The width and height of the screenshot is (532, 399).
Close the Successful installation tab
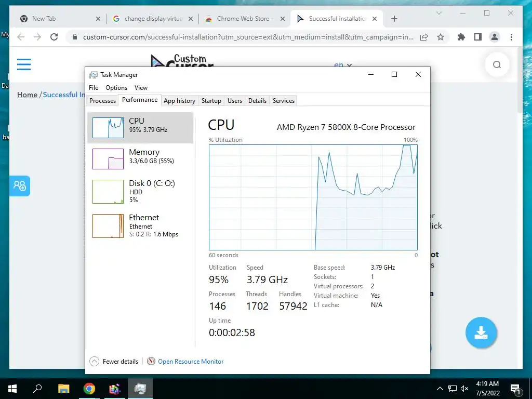pos(375,19)
